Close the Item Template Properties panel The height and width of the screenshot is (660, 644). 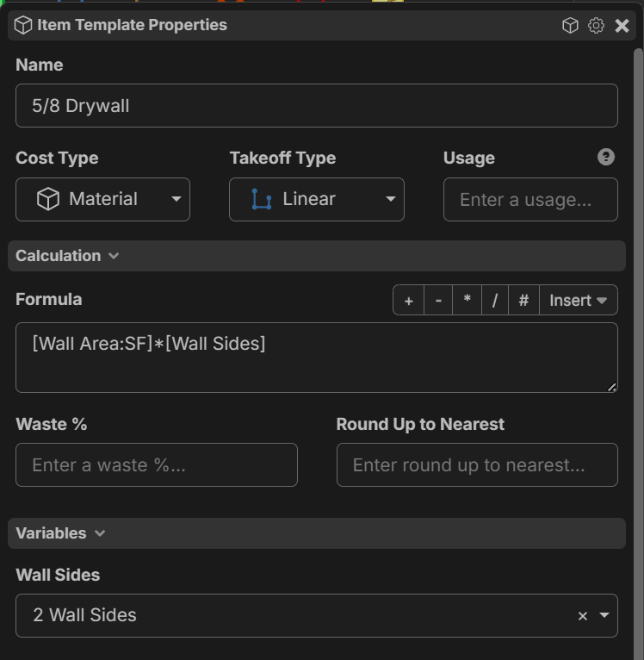(x=622, y=25)
